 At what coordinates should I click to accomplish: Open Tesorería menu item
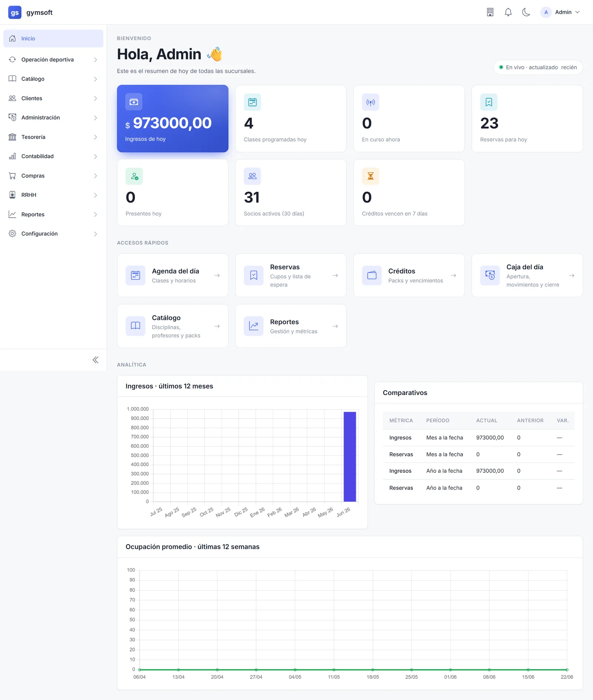[53, 137]
